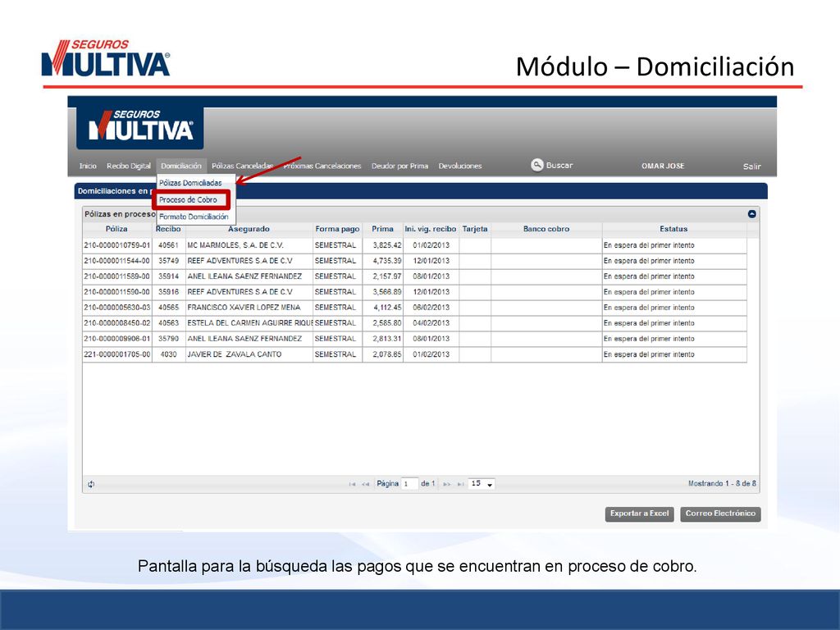The image size is (840, 630).
Task: Open the Pólizas Canceladas menu
Action: [x=243, y=166]
